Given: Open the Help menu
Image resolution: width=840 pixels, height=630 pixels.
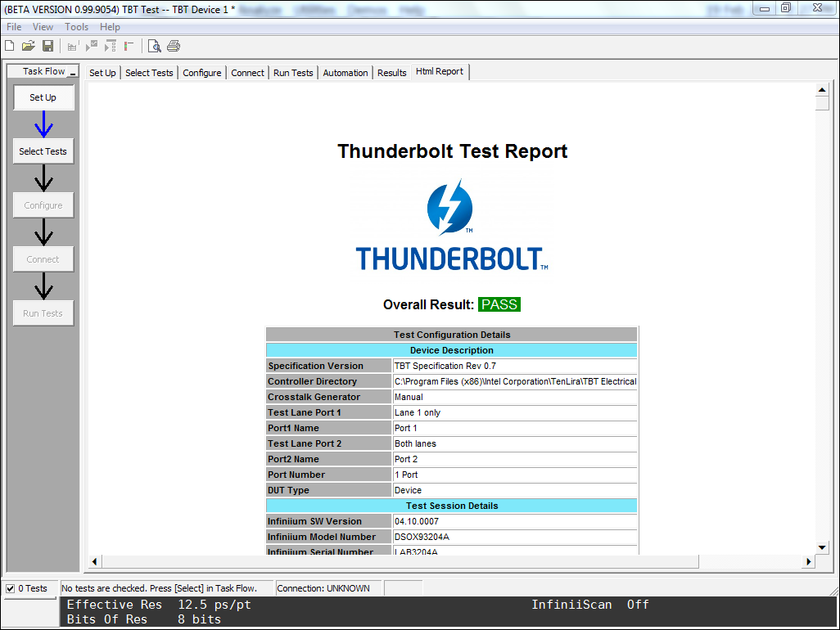Looking at the screenshot, I should point(110,27).
